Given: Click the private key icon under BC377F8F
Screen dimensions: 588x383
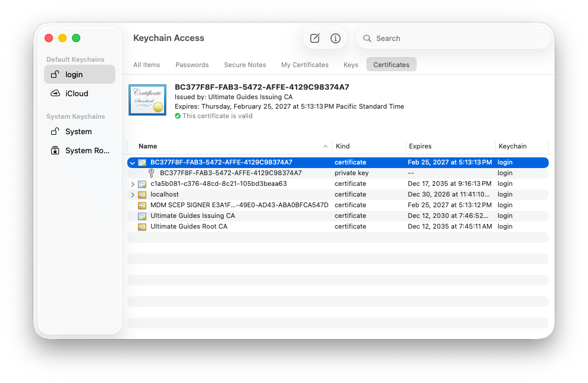Looking at the screenshot, I should click(x=152, y=173).
